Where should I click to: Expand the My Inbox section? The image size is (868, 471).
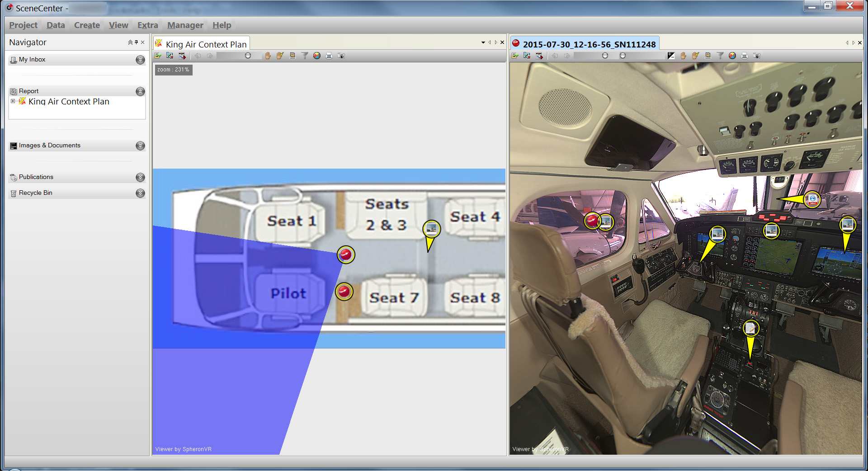(x=140, y=60)
